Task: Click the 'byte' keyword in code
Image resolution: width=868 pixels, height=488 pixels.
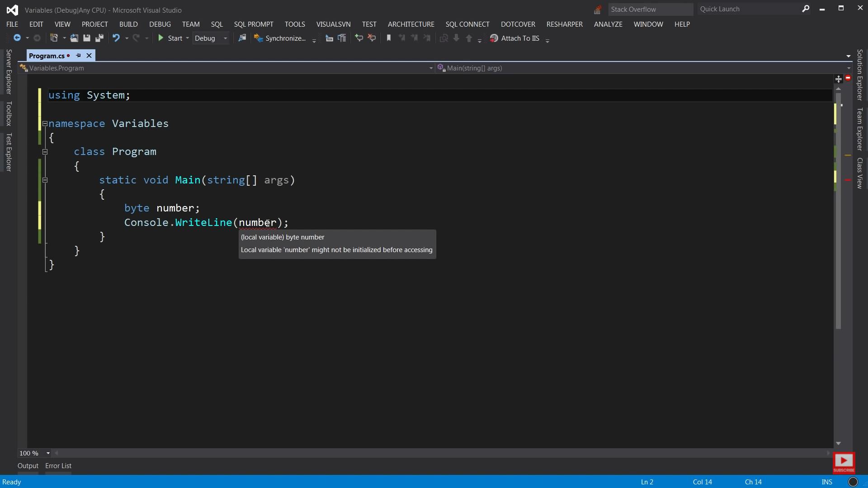Action: [x=137, y=208]
